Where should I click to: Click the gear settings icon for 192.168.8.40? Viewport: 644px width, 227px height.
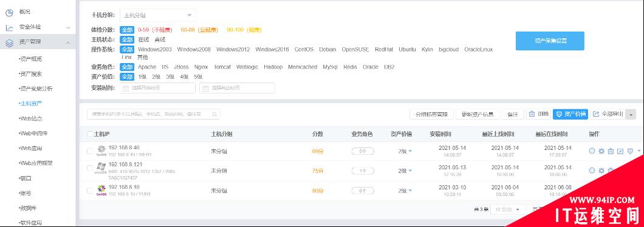pyautogui.click(x=601, y=151)
